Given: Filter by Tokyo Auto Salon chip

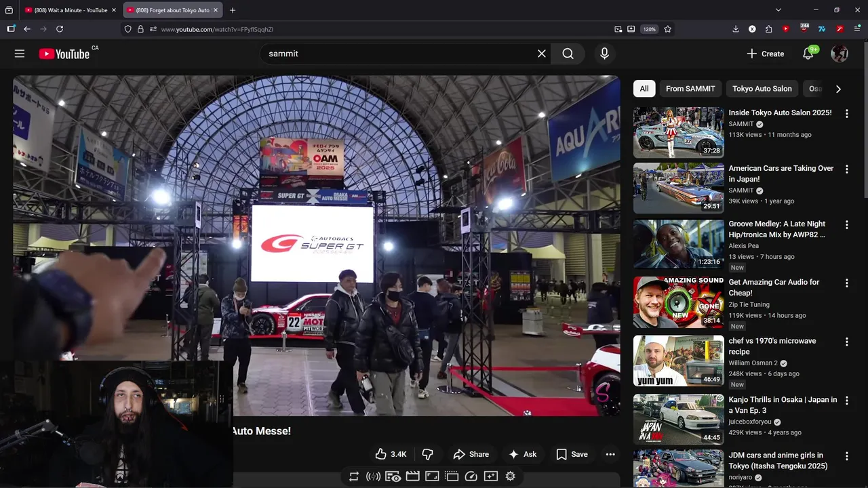Looking at the screenshot, I should 762,89.
